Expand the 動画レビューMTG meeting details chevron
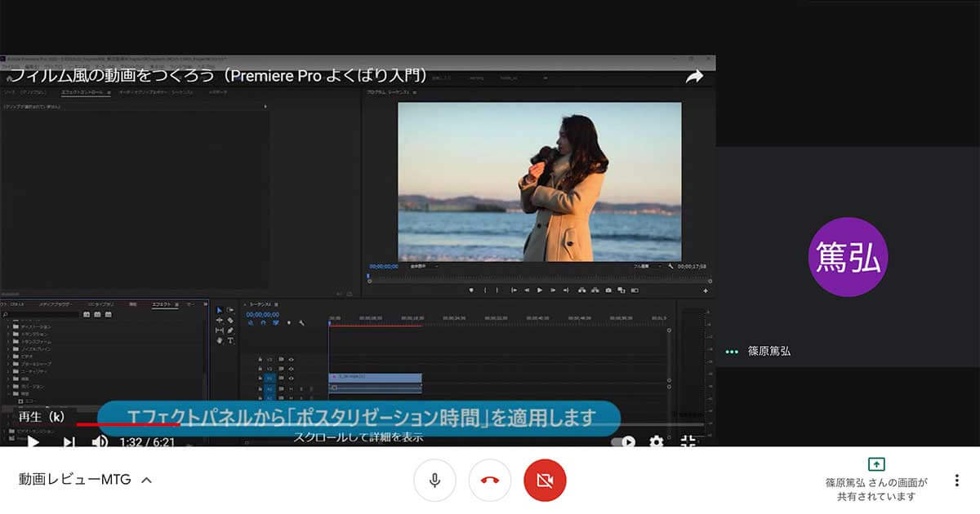980x514 pixels. 146,481
